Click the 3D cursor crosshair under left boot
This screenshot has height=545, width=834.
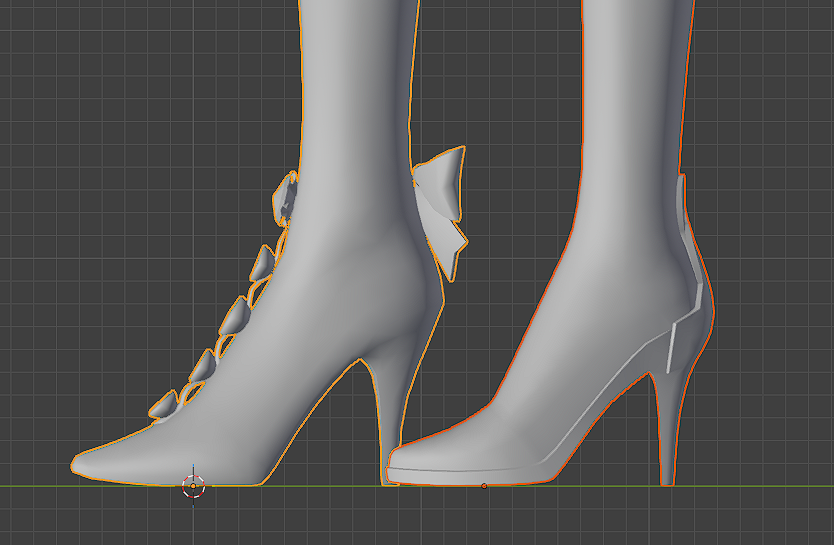[194, 486]
